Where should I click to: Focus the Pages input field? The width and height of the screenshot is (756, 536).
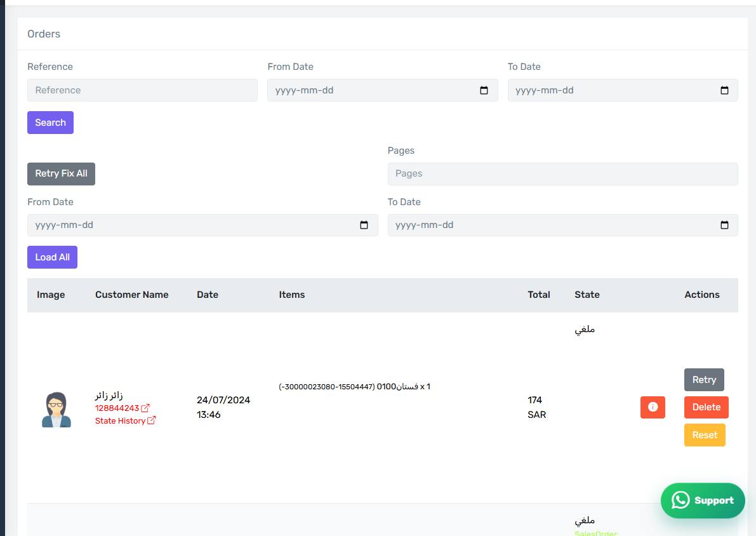[x=562, y=173]
